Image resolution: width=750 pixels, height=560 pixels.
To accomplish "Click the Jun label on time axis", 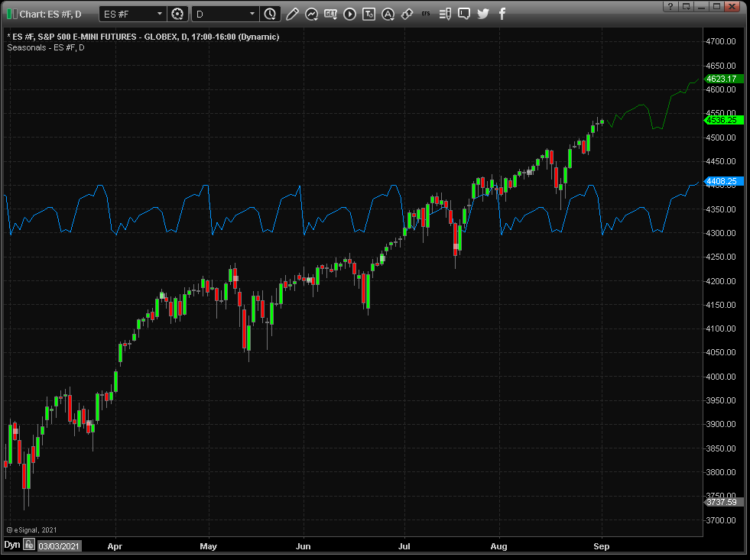I will coord(304,546).
